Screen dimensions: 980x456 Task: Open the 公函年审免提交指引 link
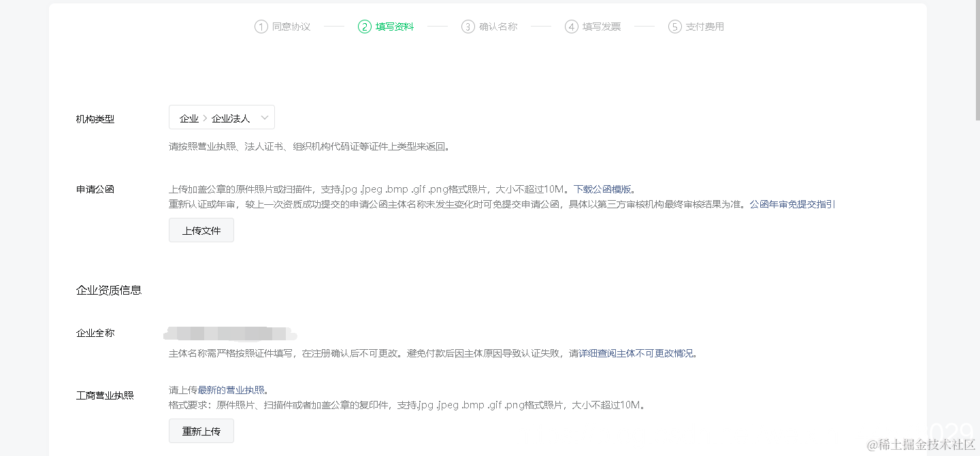click(x=792, y=203)
